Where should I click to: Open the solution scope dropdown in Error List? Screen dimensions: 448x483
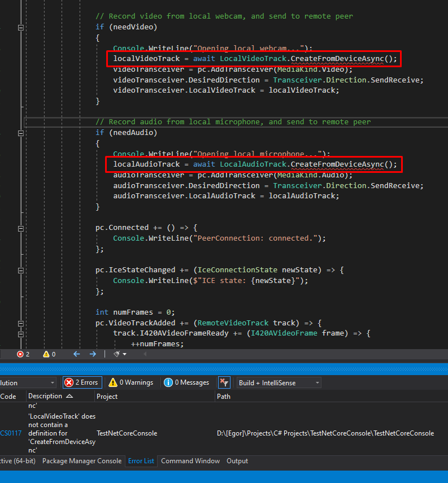point(28,383)
